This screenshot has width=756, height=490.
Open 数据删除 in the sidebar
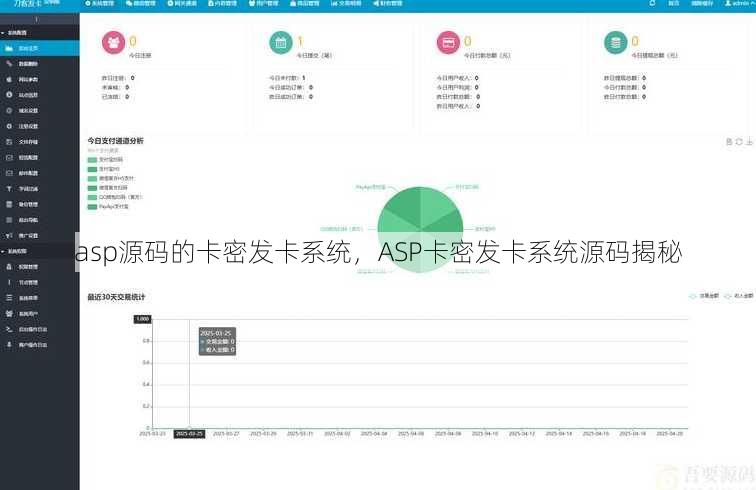40,64
